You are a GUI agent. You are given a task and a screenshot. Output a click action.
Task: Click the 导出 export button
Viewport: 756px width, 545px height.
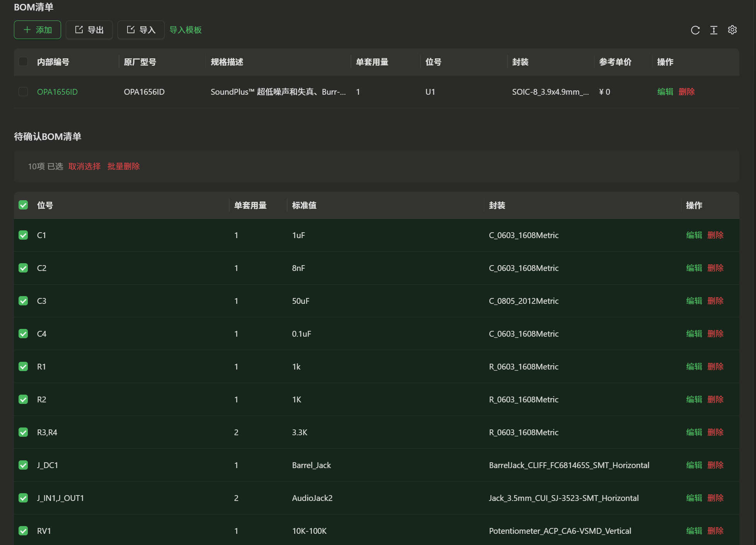89,30
